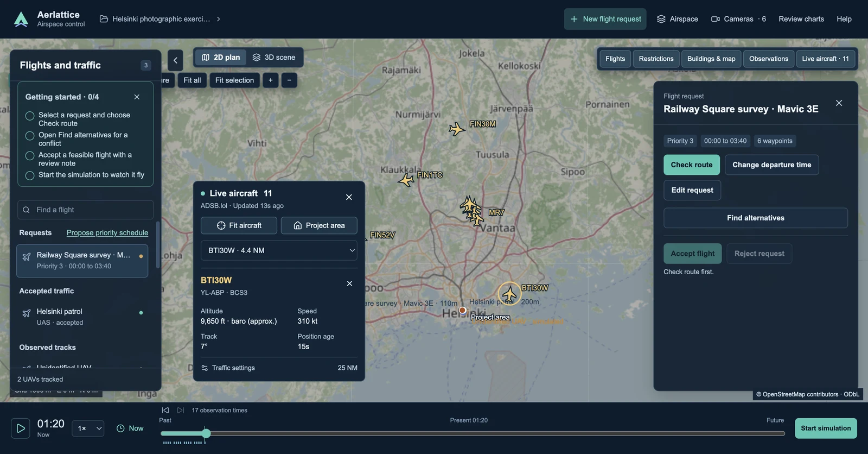
Task: Open playback speed 1× dropdown
Action: [88, 428]
